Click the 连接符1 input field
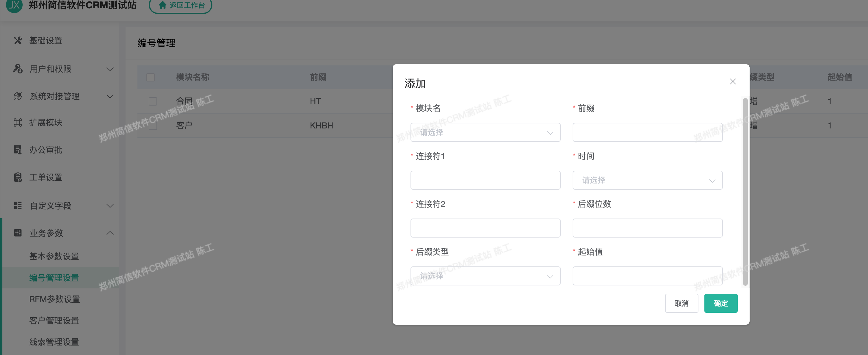 [485, 180]
